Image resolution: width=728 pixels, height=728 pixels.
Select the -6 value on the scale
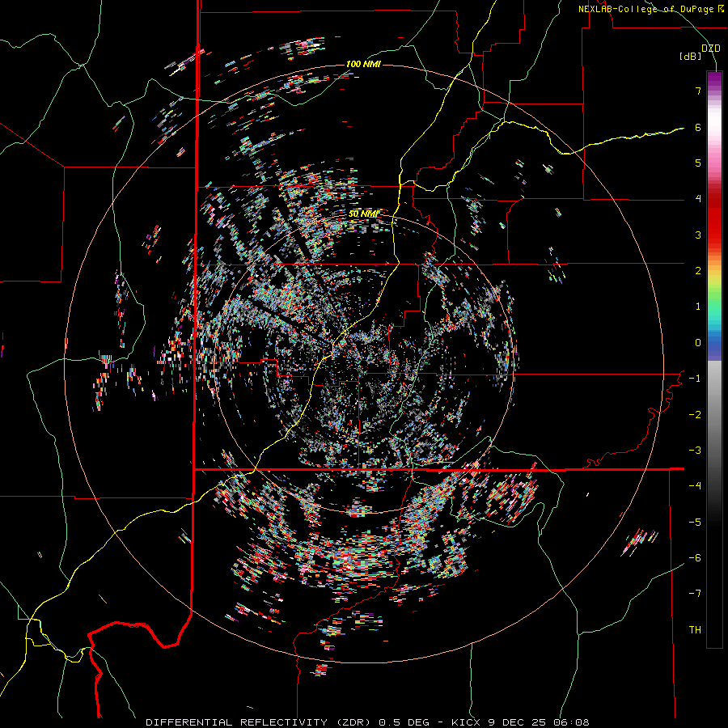pyautogui.click(x=695, y=558)
